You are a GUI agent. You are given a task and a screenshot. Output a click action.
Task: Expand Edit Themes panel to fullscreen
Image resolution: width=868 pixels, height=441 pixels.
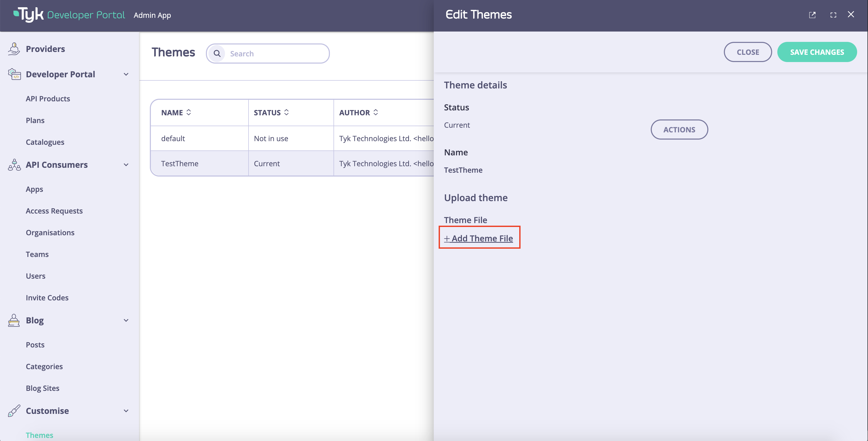coord(833,15)
